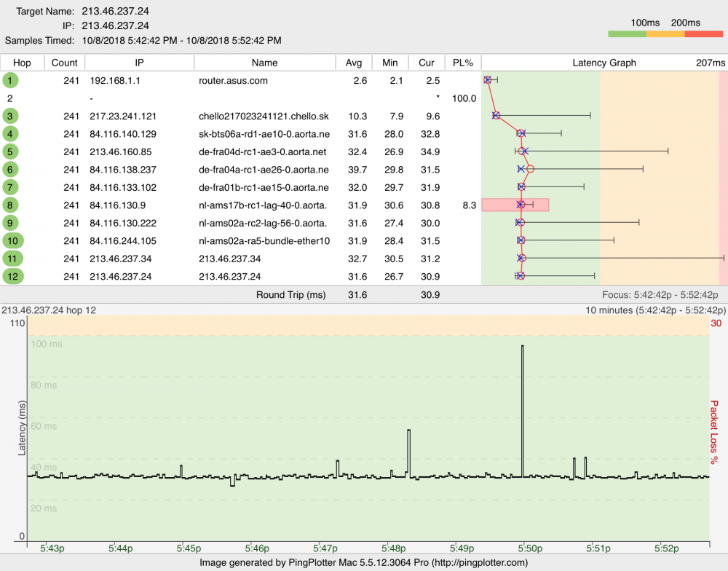Sort by the Avg column header
The height and width of the screenshot is (571, 728).
354,63
